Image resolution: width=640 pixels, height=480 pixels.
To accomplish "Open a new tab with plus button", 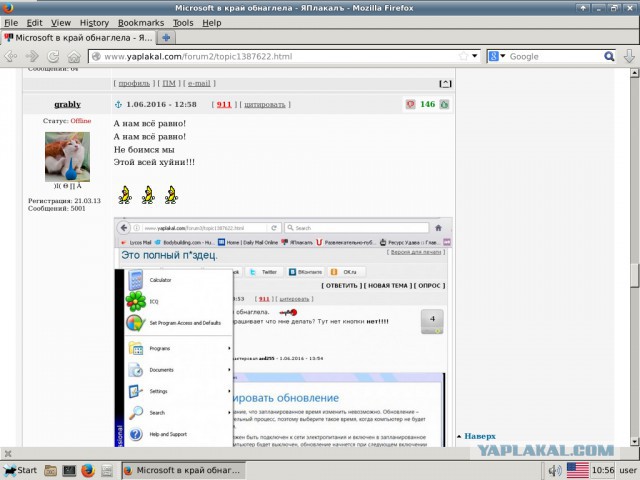I will [x=166, y=38].
